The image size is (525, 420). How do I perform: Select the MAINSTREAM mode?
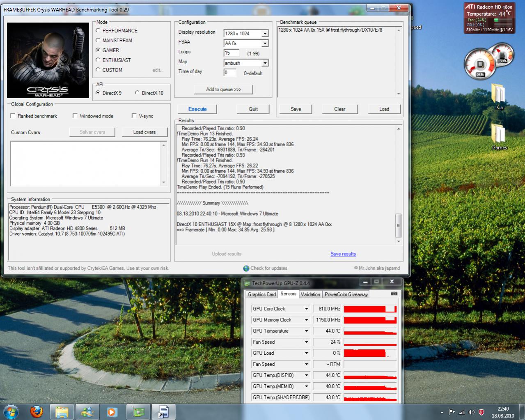pos(98,40)
